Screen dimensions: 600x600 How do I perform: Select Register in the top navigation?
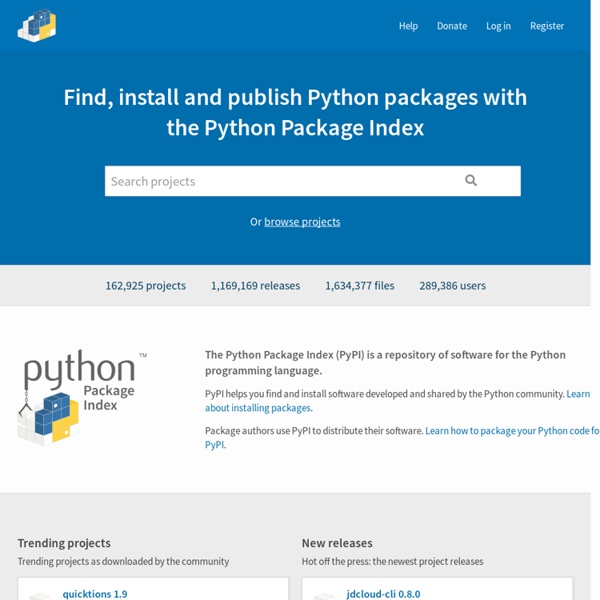click(x=547, y=26)
